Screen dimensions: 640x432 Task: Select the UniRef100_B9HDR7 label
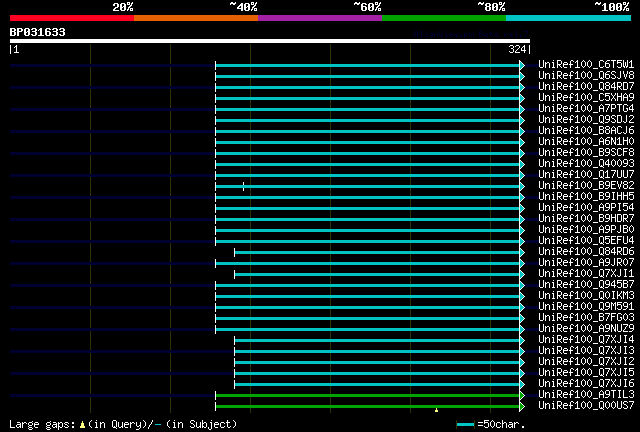pyautogui.click(x=586, y=218)
